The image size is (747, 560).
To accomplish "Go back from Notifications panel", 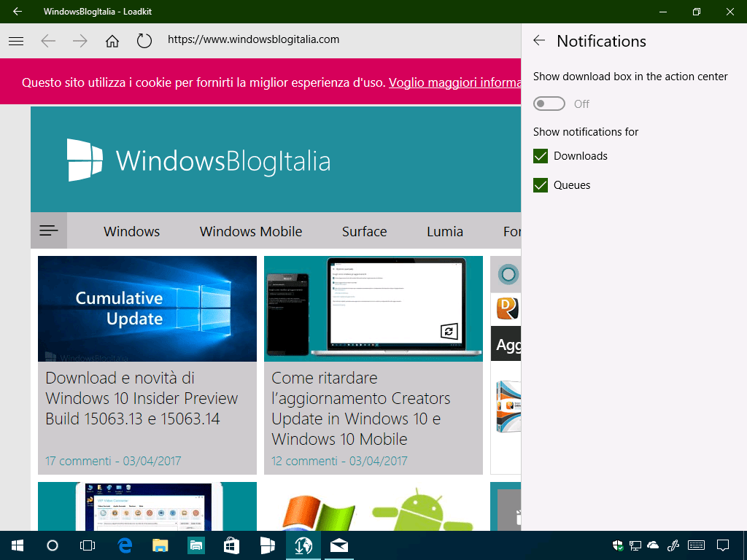I will click(539, 41).
